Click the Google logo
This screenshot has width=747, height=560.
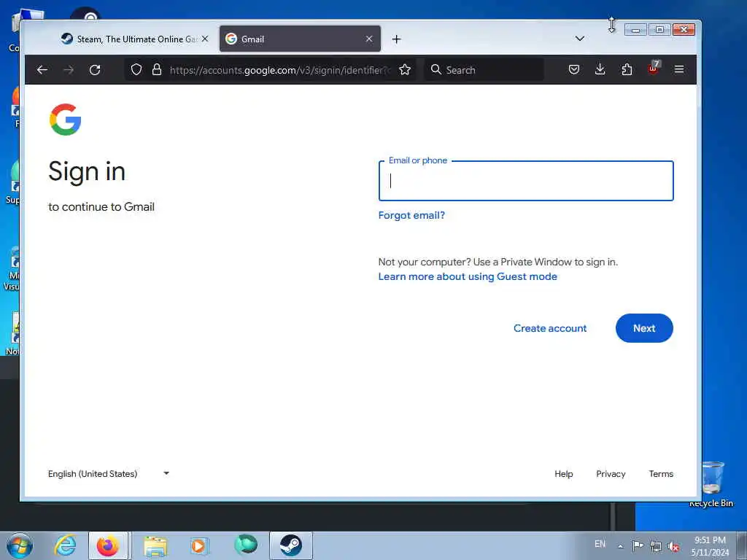point(65,120)
